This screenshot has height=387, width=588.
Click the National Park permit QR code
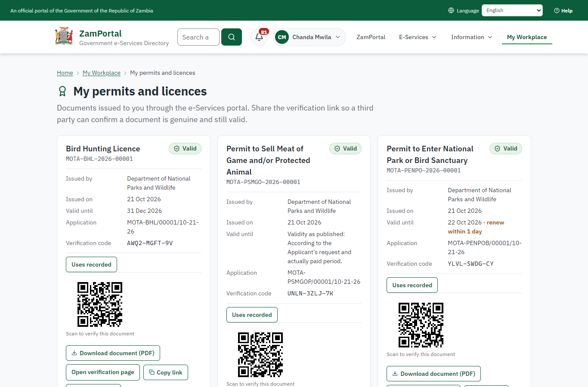(x=421, y=325)
